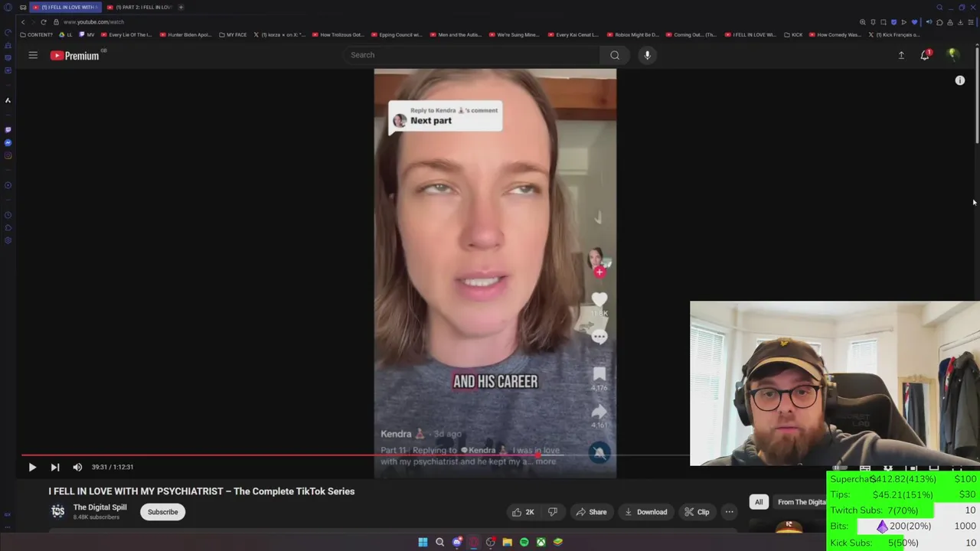Toggle the heart bookmark icon
Viewport: 980px width, 551px height.
(x=914, y=22)
